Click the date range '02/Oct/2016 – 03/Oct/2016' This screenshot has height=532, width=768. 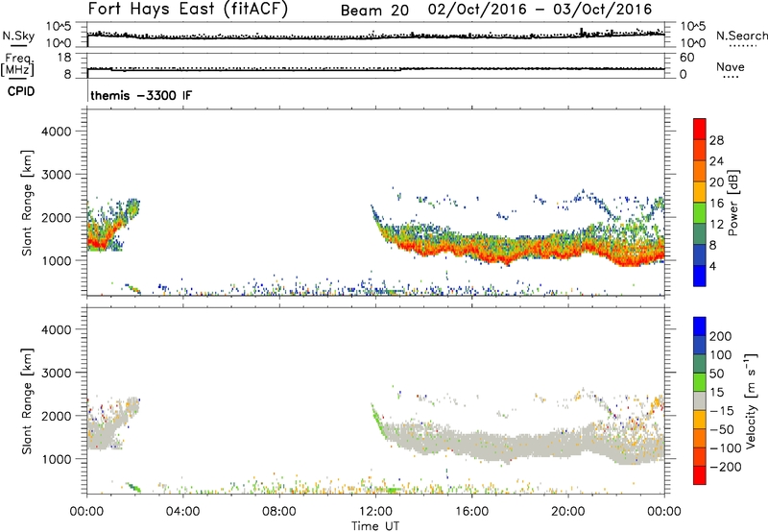[x=540, y=10]
